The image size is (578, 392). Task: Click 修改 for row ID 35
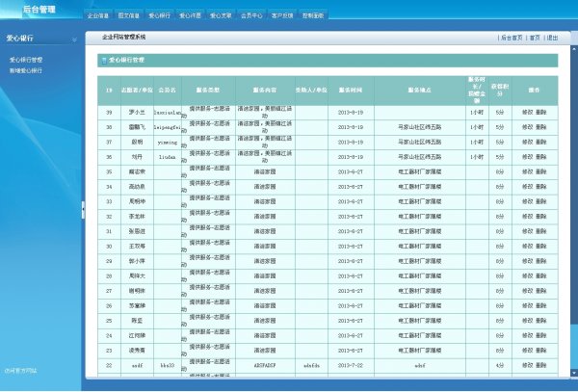pos(528,171)
